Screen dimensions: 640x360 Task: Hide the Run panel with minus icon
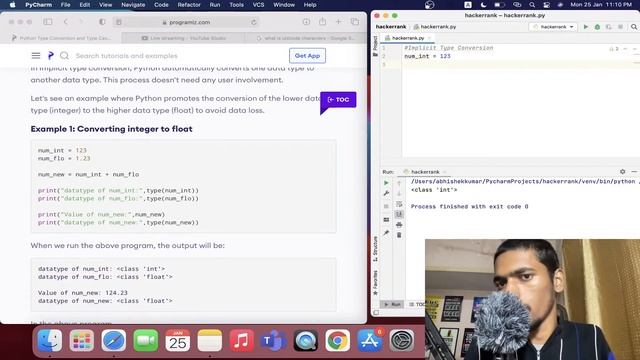pos(634,172)
